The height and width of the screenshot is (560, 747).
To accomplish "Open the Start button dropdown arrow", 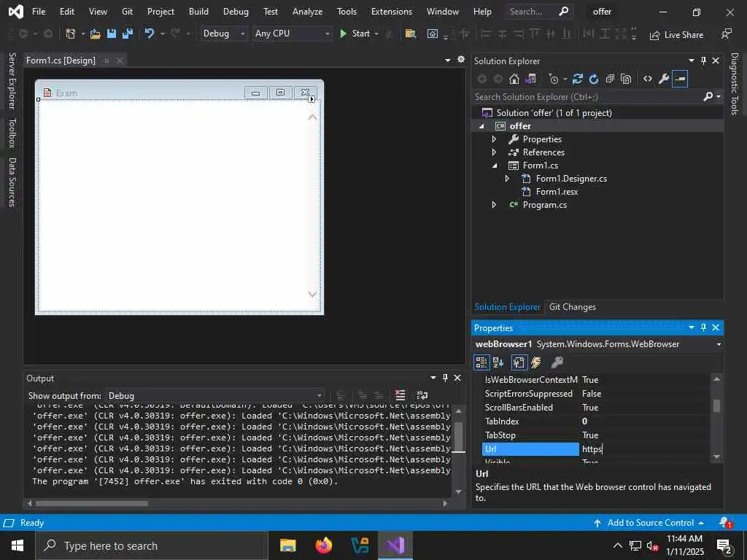I will point(376,34).
